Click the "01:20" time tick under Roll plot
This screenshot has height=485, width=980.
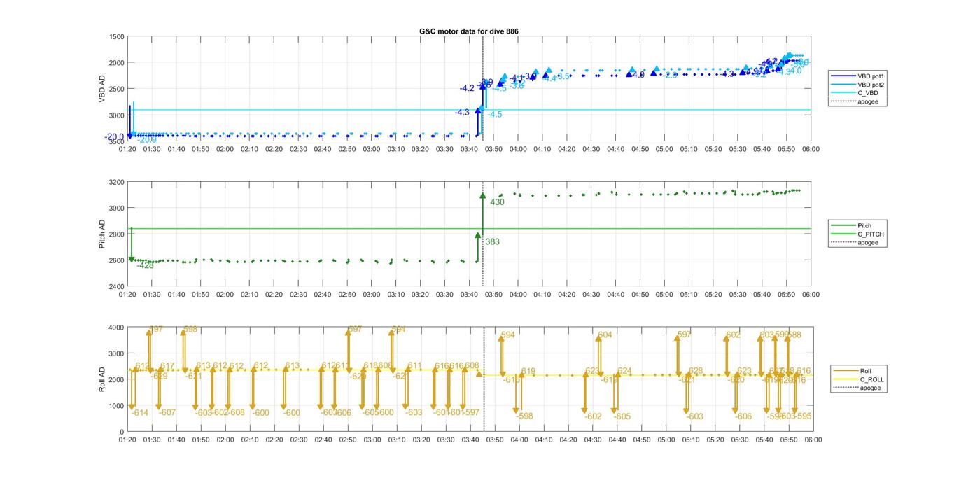(127, 440)
